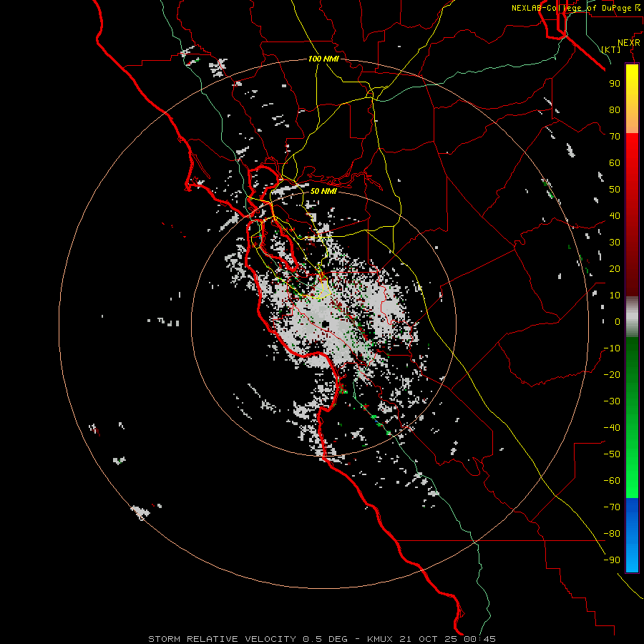Click the 100 NMI range ring label
Screen dimensions: 644x644
pyautogui.click(x=323, y=59)
